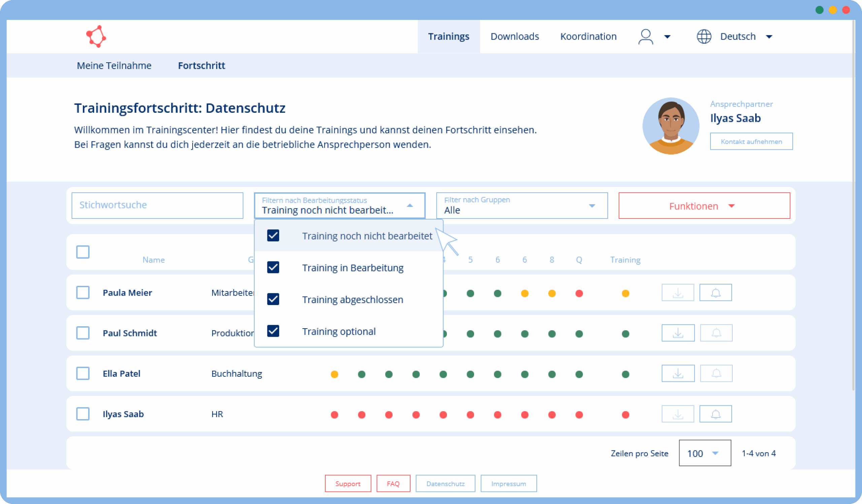
Task: Open the Funktionen dropdown
Action: coord(704,206)
